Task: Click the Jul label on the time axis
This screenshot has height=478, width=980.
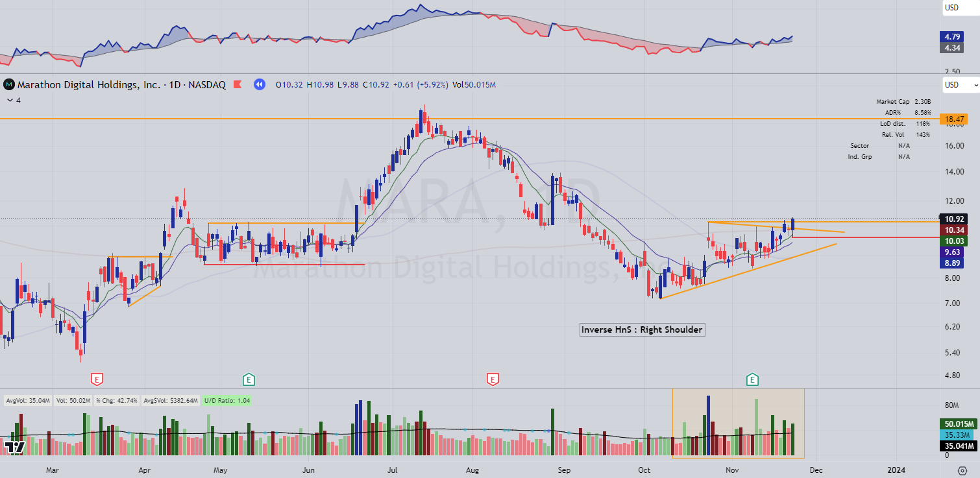Action: pyautogui.click(x=391, y=470)
